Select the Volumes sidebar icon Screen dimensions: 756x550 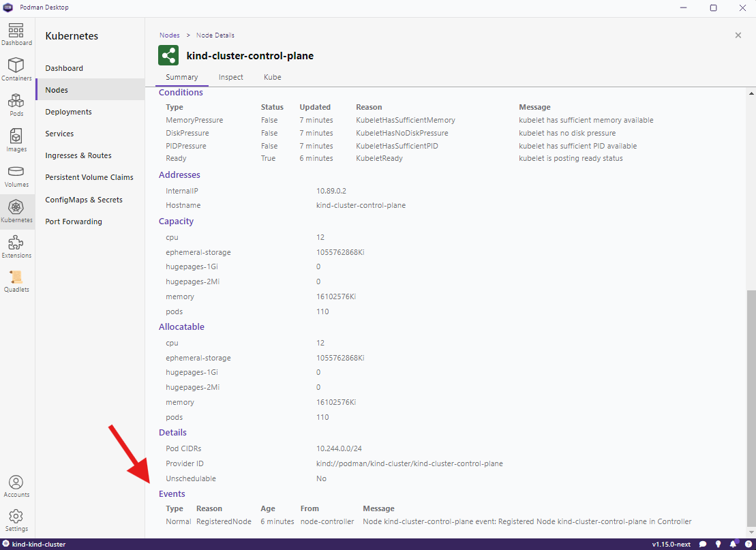coord(16,176)
